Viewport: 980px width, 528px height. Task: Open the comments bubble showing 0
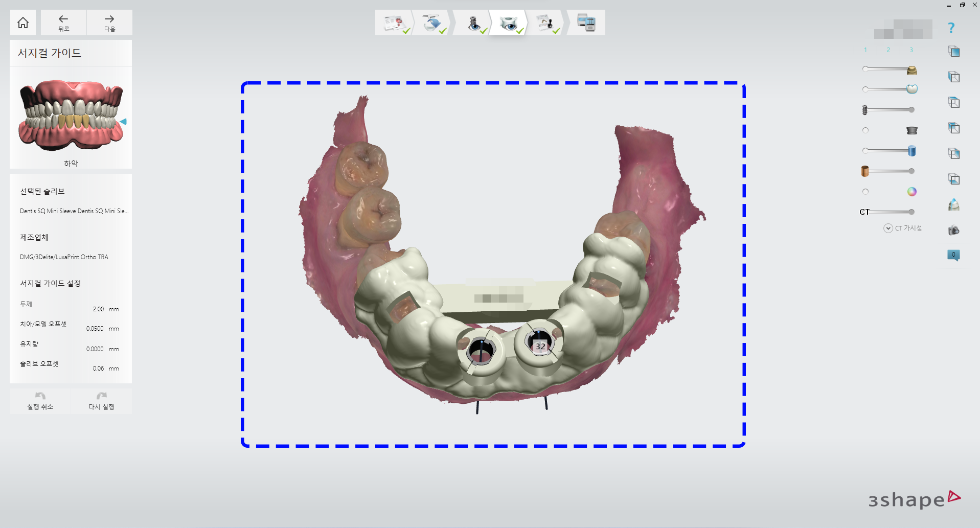tap(953, 255)
